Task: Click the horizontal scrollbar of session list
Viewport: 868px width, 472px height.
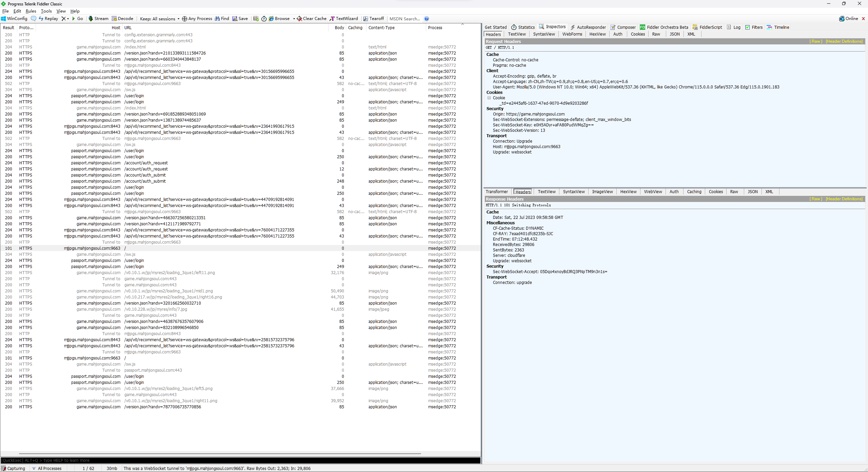Action: [x=220, y=453]
